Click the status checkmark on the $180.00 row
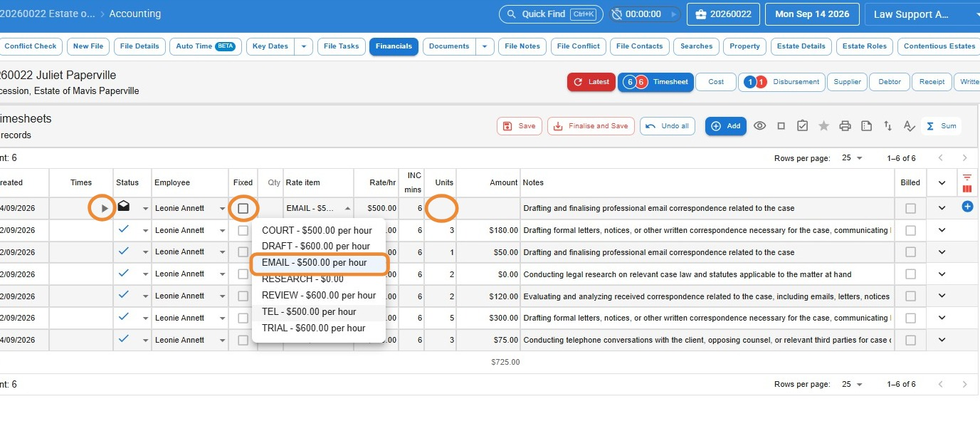Viewport: 980px width, 446px height. tap(124, 229)
